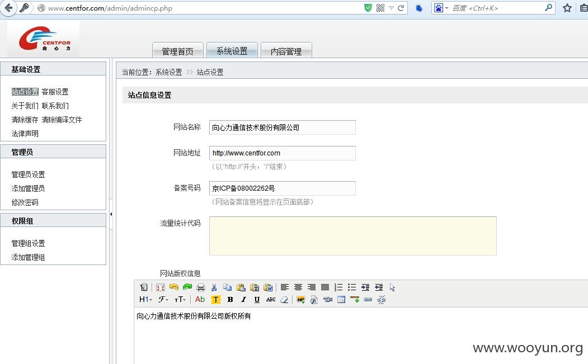Screen dimensions: 588x364
Task: Click 清除缓存 link
Action: point(25,120)
